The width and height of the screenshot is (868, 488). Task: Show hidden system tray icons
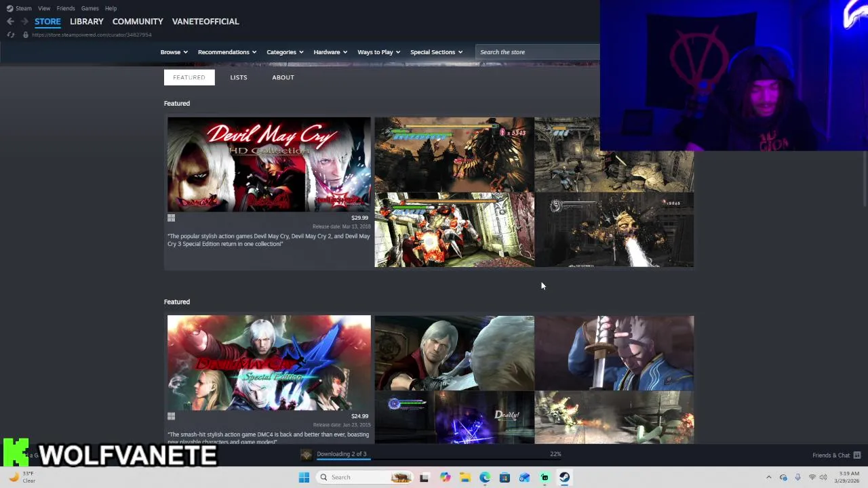[768, 477]
